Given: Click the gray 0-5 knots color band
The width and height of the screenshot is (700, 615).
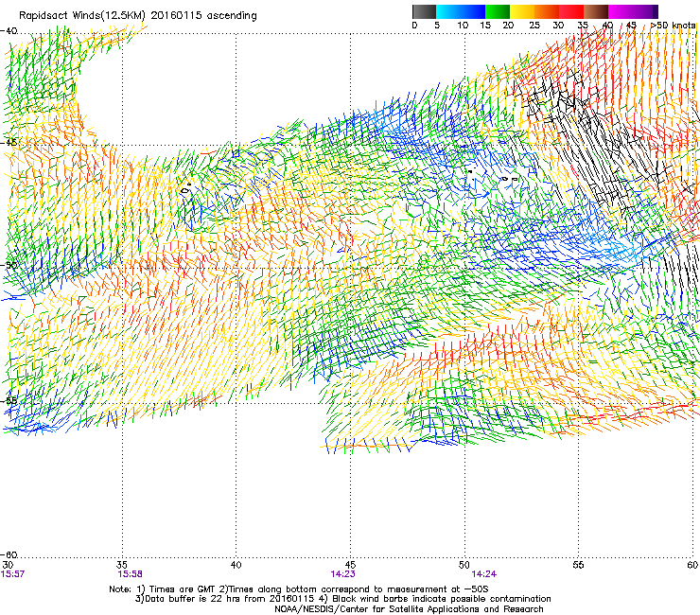Looking at the screenshot, I should coord(424,11).
